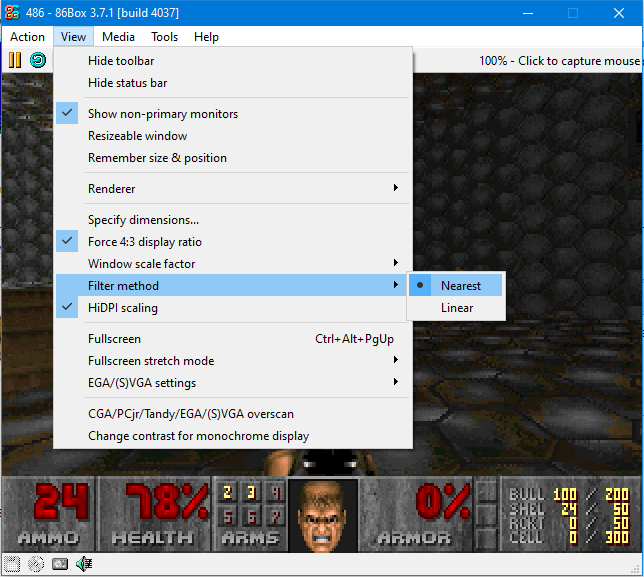This screenshot has height=577, width=644.
Task: Choose Hide toolbar
Action: point(233,61)
